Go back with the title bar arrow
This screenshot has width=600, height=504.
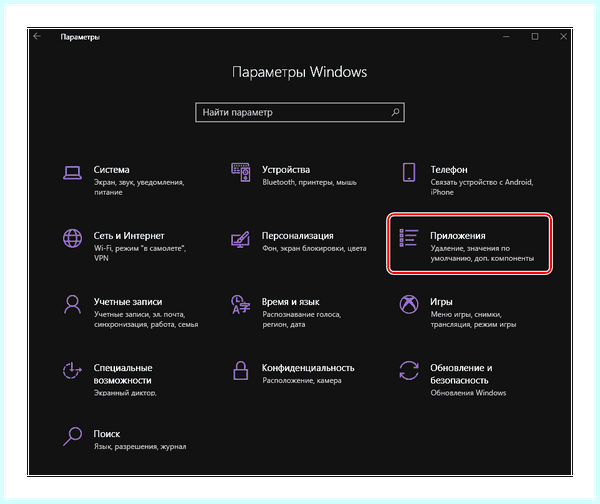tap(37, 36)
